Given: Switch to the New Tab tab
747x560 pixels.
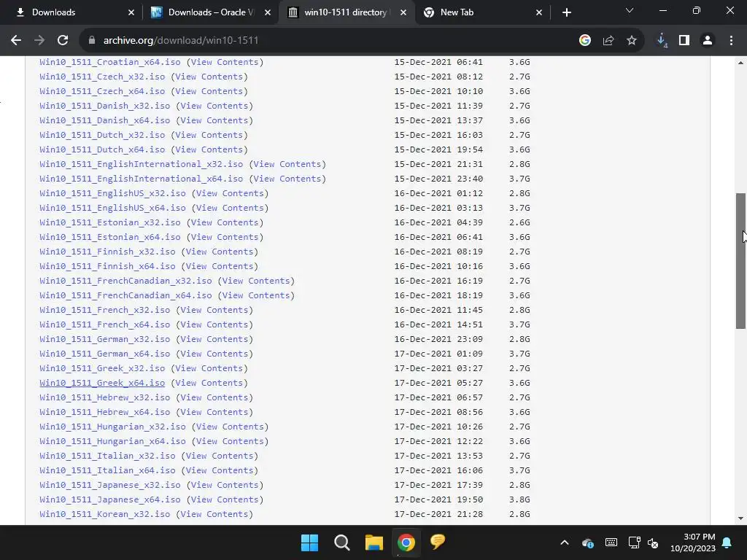Looking at the screenshot, I should (481, 12).
